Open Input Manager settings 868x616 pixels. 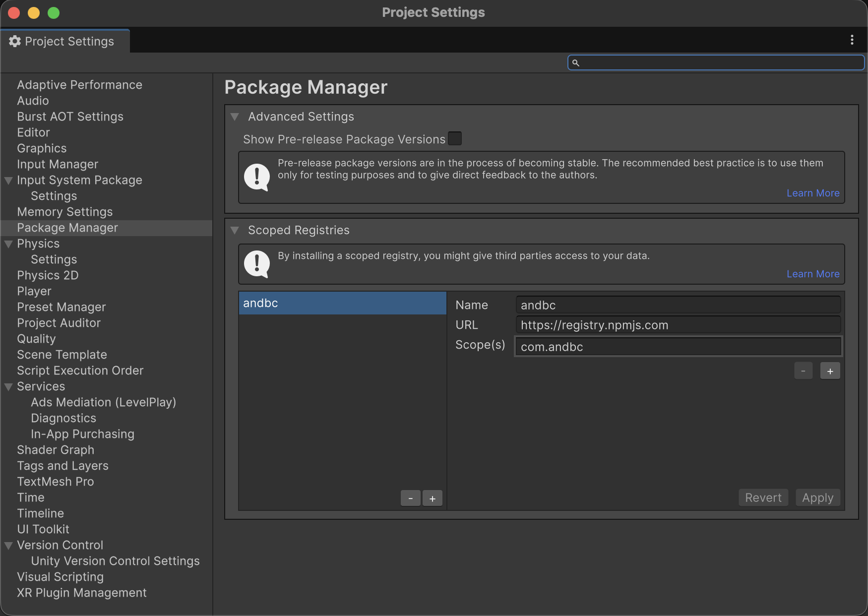pos(58,164)
